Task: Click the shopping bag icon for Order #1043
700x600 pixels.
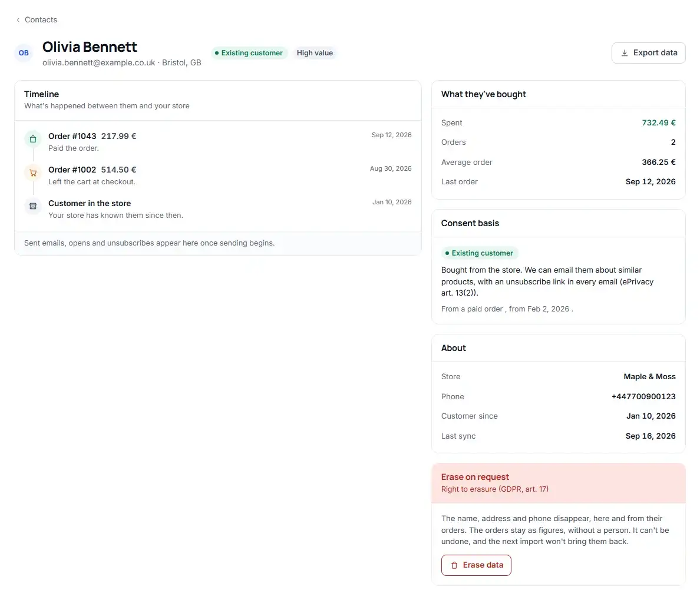Action: coord(33,139)
